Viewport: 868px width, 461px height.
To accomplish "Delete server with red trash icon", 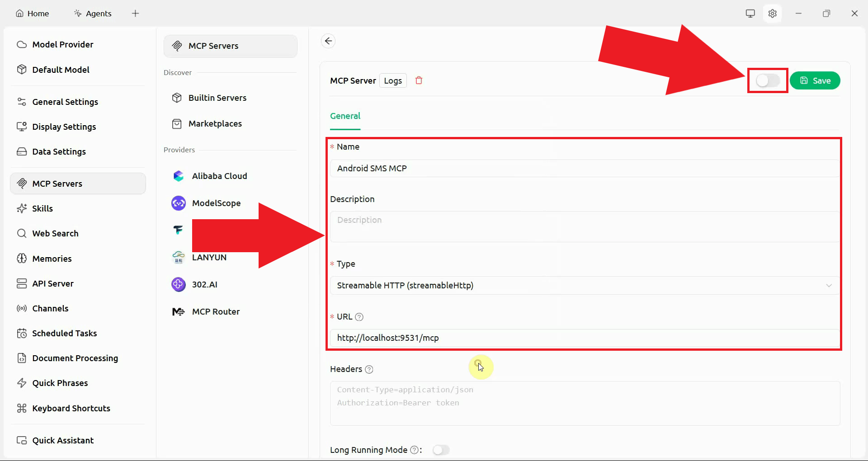I will tap(419, 80).
